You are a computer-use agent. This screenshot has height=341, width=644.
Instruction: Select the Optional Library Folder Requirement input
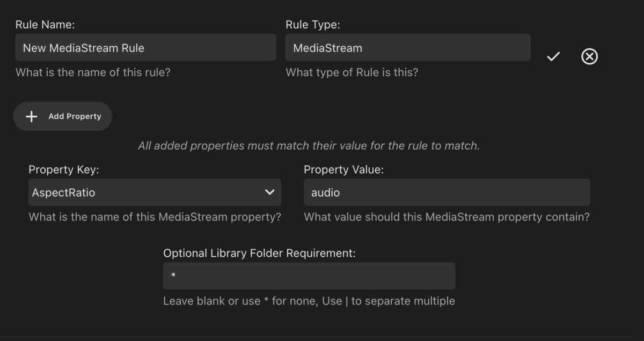(x=309, y=276)
